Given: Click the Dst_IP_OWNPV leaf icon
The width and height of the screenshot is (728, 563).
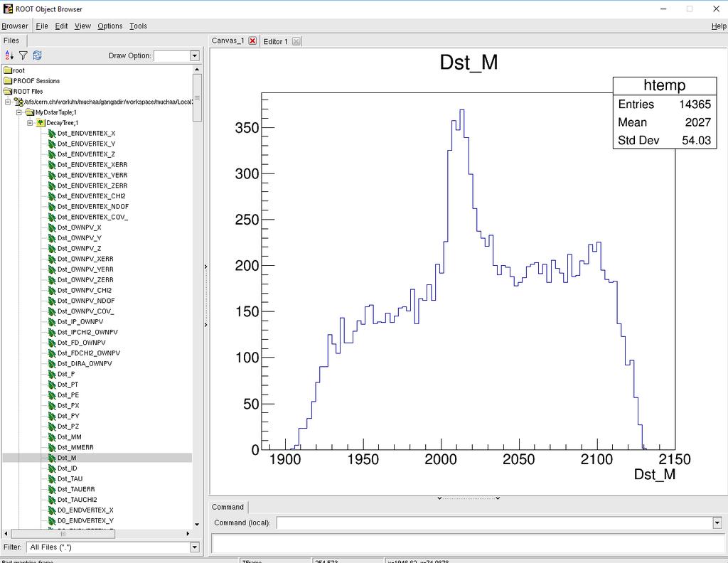Looking at the screenshot, I should [x=52, y=322].
